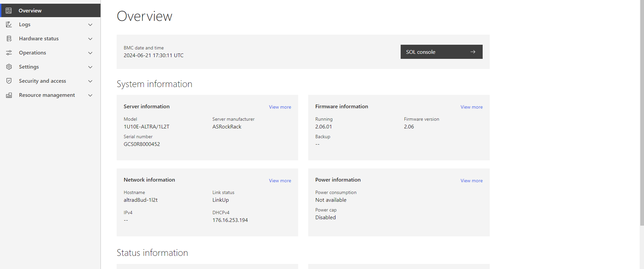
Task: Expand the Resource management chevron
Action: [x=90, y=95]
